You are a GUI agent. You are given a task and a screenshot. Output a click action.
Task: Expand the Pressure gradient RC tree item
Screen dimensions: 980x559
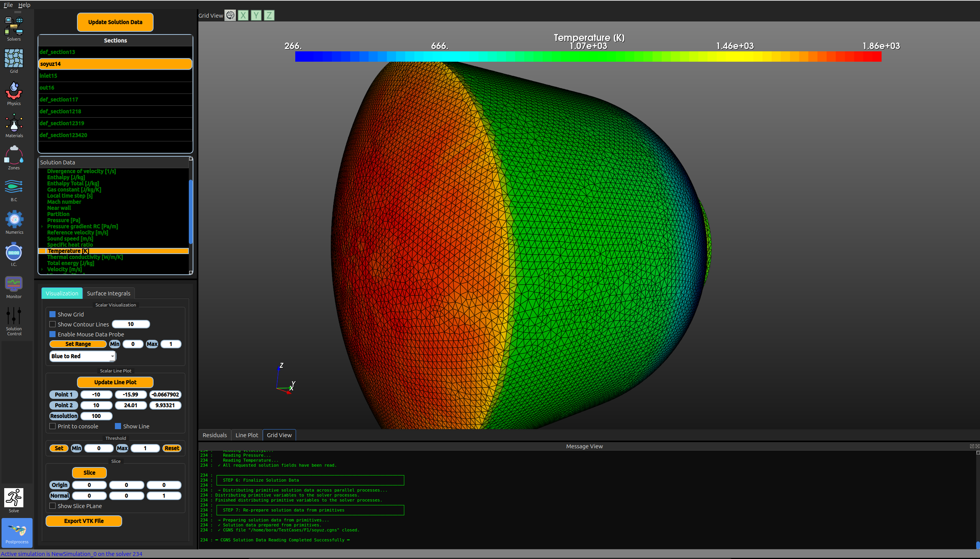42,226
